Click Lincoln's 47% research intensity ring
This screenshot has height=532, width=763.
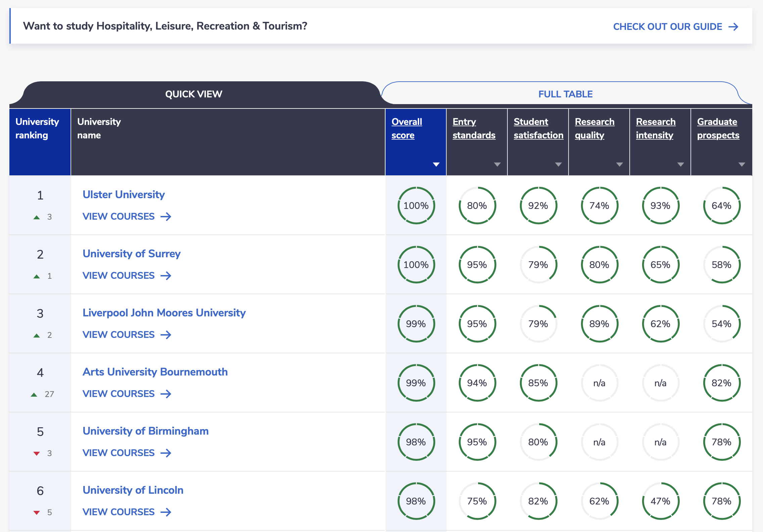661,501
